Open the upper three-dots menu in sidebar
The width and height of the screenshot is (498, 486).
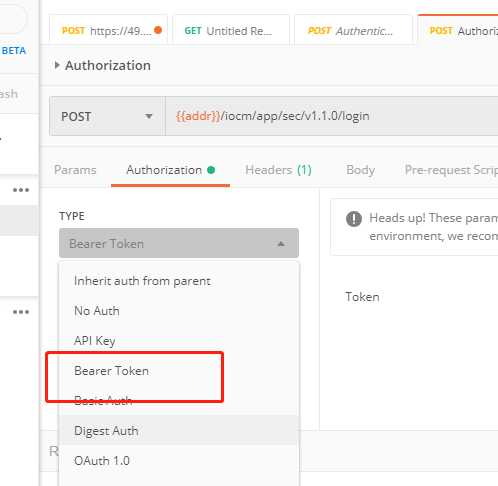pos(21,190)
